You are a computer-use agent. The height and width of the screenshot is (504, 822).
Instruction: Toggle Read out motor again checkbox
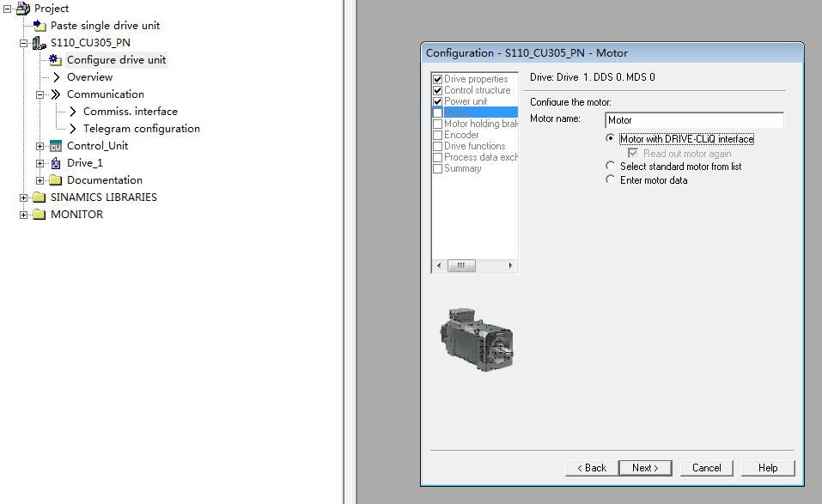click(x=633, y=153)
